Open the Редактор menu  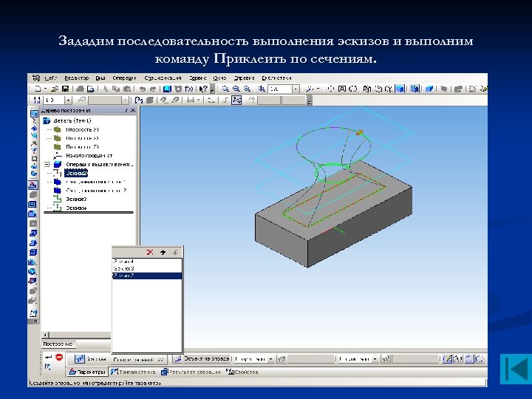pos(76,78)
